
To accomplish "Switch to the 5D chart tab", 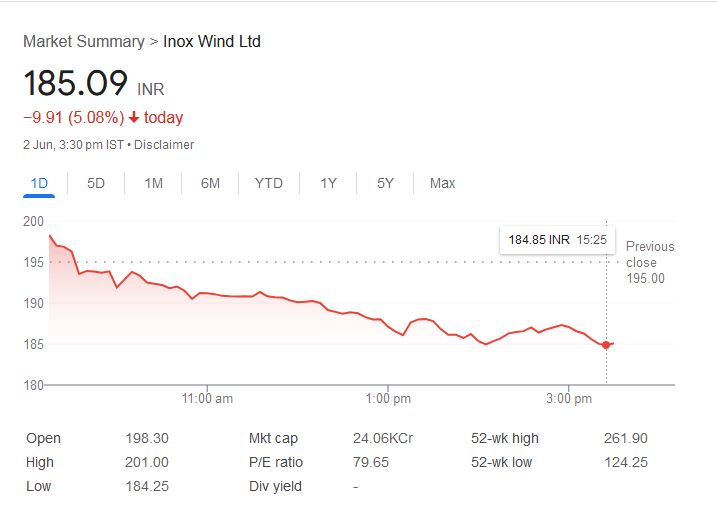I will [x=96, y=183].
